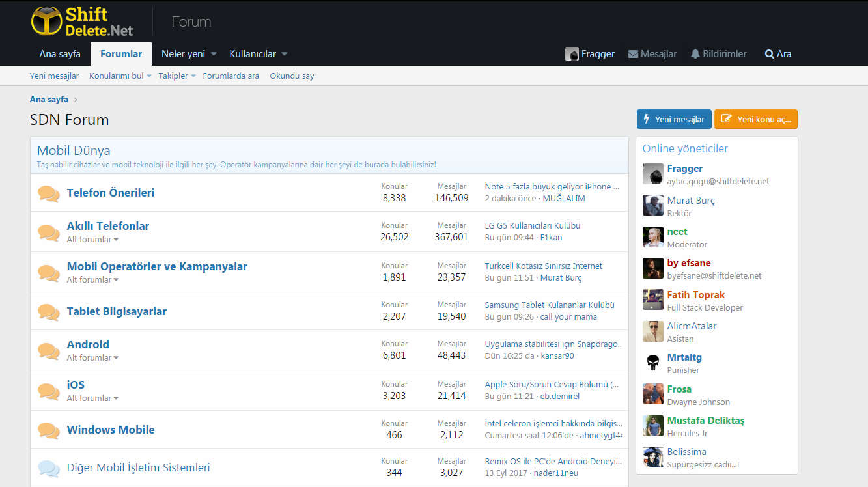Open Fatih Toprak's avatar picture
Image resolution: width=868 pixels, height=487 pixels.
(x=653, y=299)
